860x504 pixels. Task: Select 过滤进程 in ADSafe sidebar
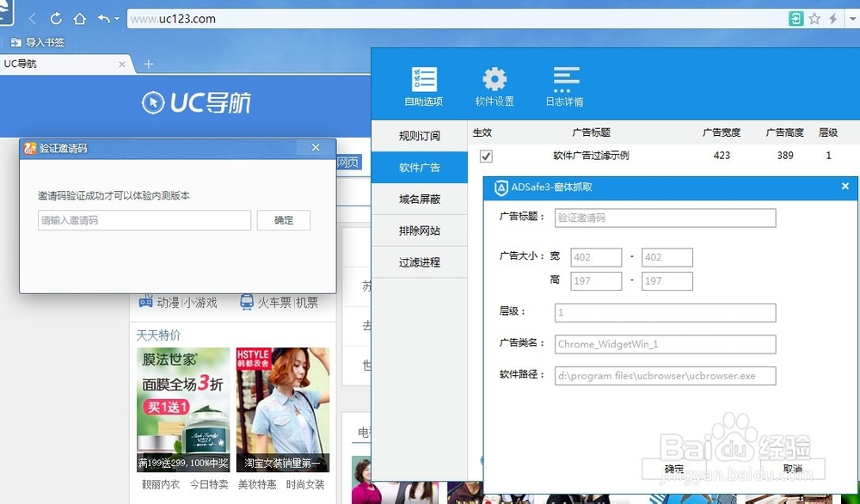pos(420,262)
